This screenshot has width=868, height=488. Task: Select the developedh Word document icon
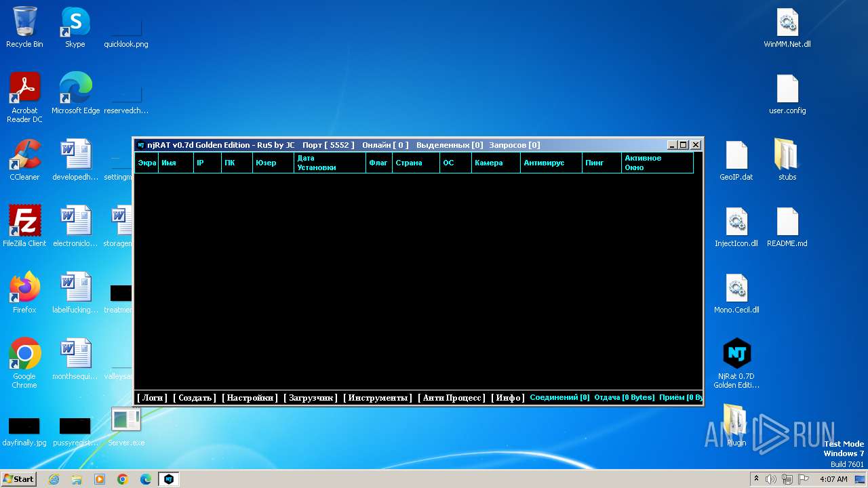(75, 160)
